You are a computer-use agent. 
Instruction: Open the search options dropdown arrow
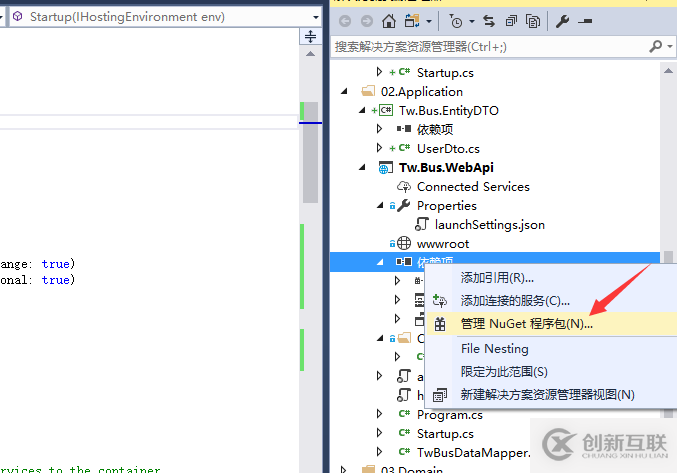(x=670, y=46)
